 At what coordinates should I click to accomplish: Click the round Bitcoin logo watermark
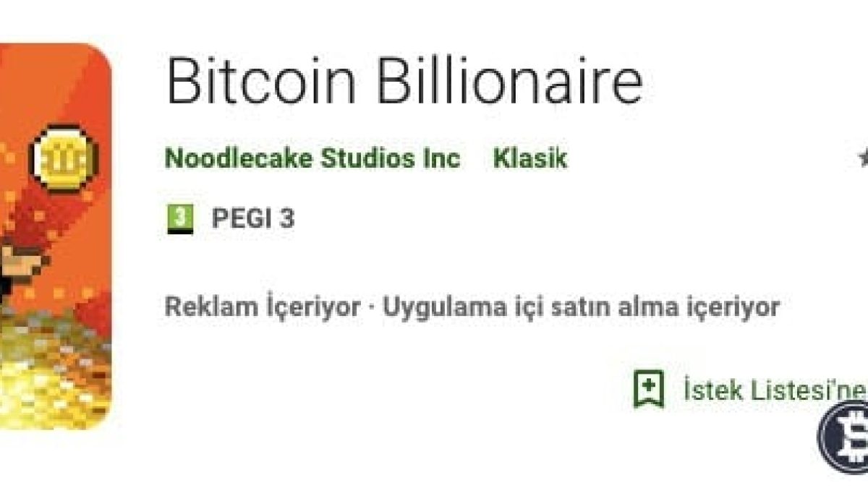point(846,437)
